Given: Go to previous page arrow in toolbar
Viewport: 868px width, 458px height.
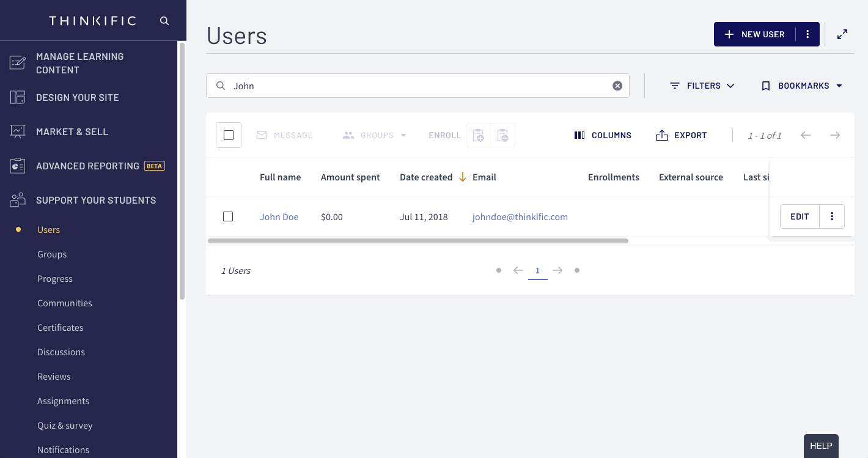Looking at the screenshot, I should [806, 135].
